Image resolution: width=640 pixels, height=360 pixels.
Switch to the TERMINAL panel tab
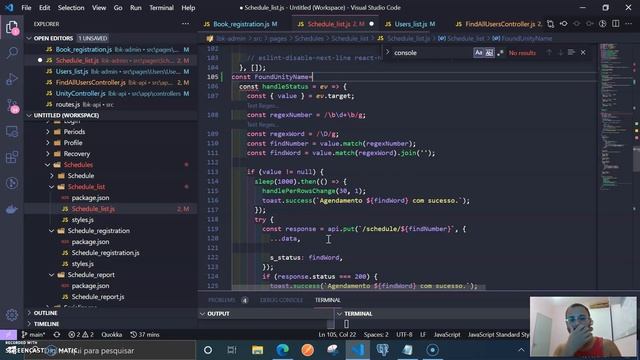click(x=328, y=300)
